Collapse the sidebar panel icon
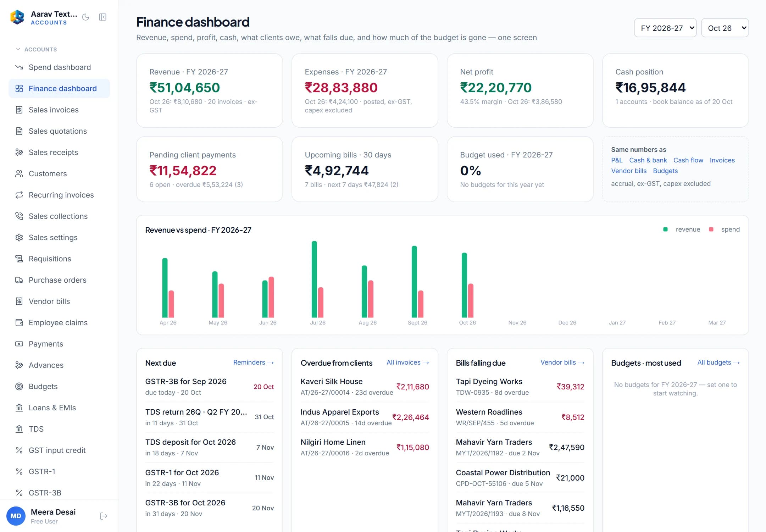766x532 pixels. (103, 17)
